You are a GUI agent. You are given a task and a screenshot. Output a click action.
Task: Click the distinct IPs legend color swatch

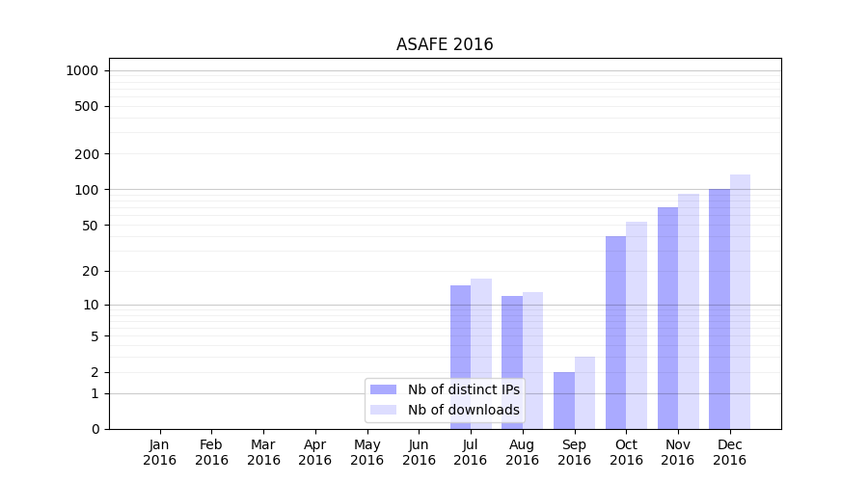click(x=384, y=389)
